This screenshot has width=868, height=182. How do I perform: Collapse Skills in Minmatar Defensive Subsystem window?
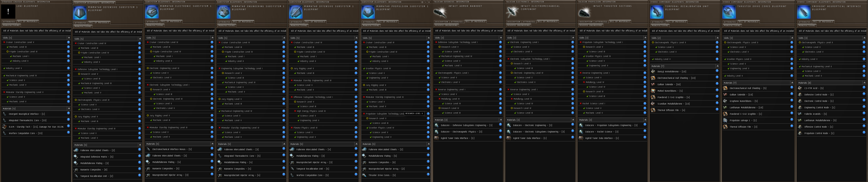[x=140, y=39]
